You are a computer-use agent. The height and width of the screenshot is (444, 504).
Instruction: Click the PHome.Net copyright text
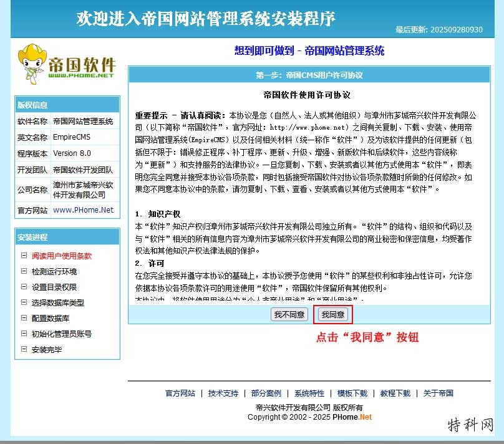point(352,417)
